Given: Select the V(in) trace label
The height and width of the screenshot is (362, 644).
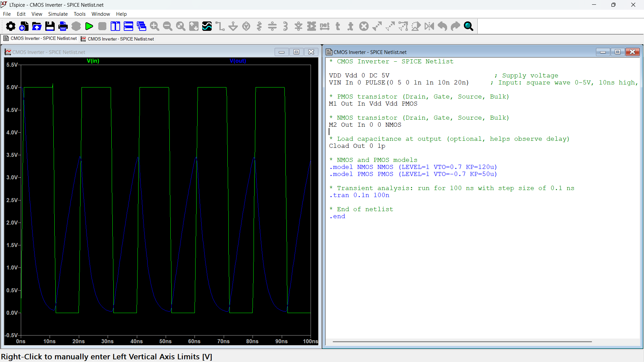Looking at the screenshot, I should [x=93, y=61].
